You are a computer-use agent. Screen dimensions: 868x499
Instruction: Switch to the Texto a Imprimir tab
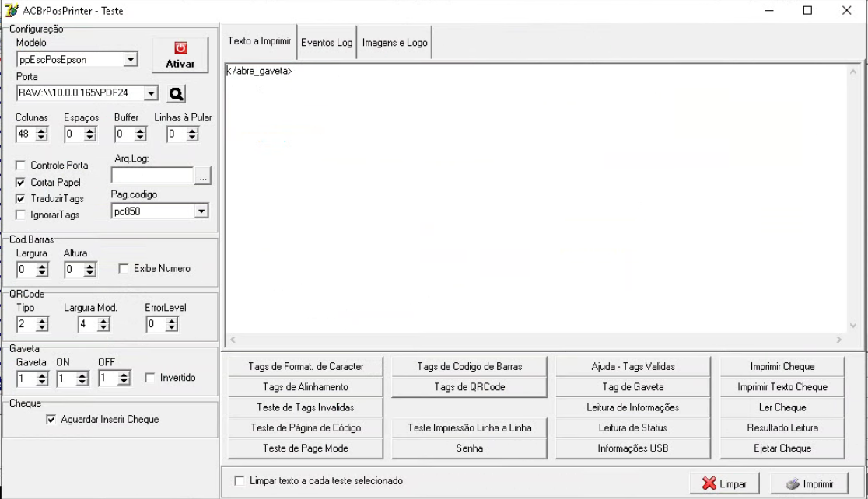(x=259, y=41)
